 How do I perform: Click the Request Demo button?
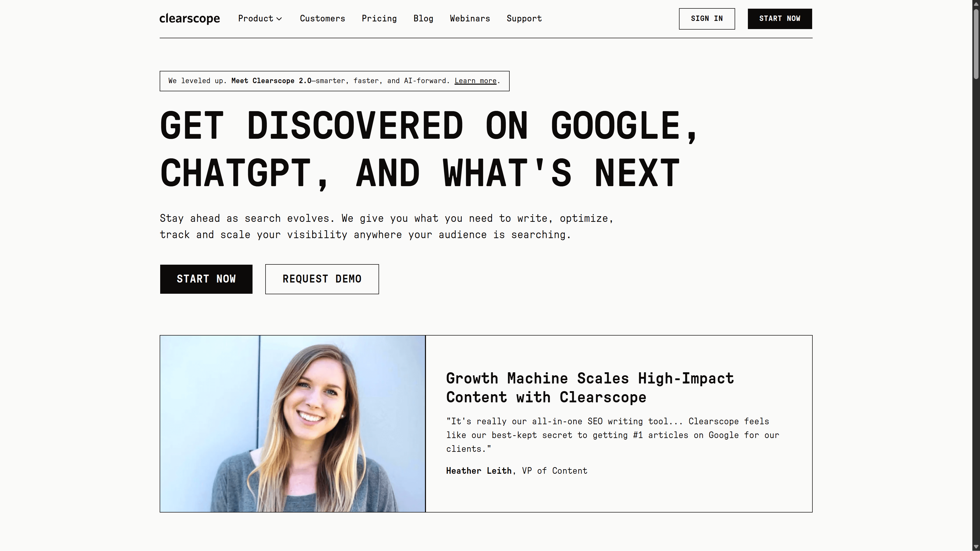322,279
